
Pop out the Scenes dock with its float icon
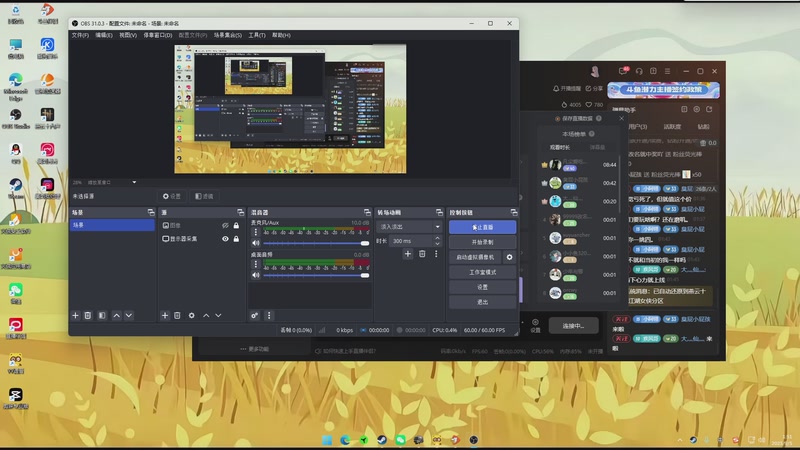coord(151,212)
